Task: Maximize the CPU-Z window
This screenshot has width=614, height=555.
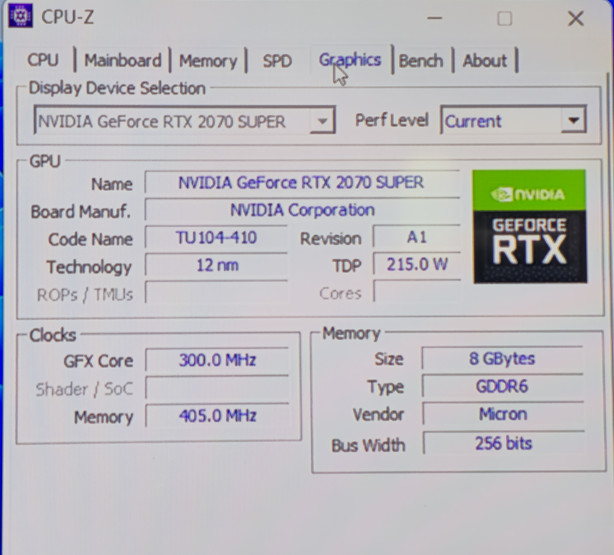Action: pos(504,18)
